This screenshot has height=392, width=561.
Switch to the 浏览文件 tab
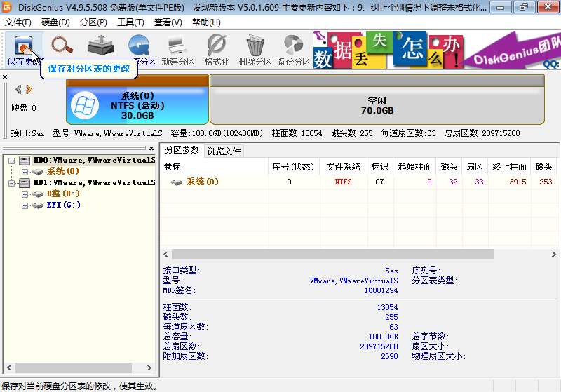point(224,151)
